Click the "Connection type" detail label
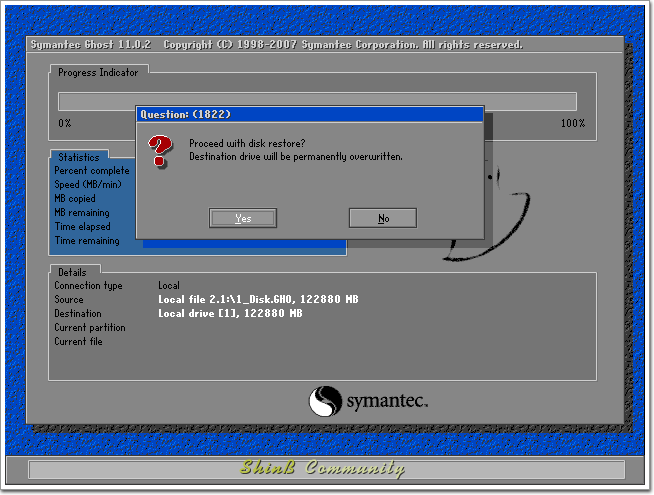Viewport: 654px width, 495px height. pos(88,286)
